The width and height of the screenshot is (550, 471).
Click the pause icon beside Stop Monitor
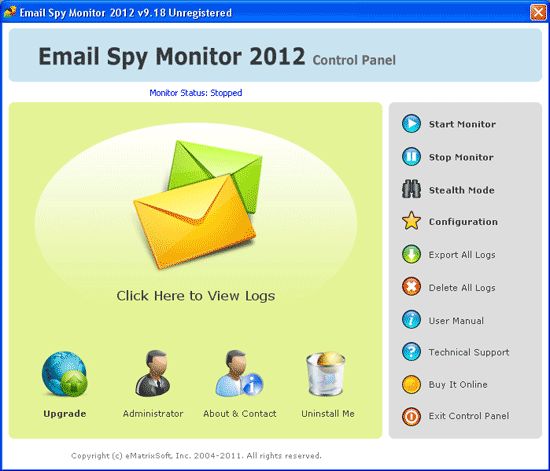[x=411, y=156]
